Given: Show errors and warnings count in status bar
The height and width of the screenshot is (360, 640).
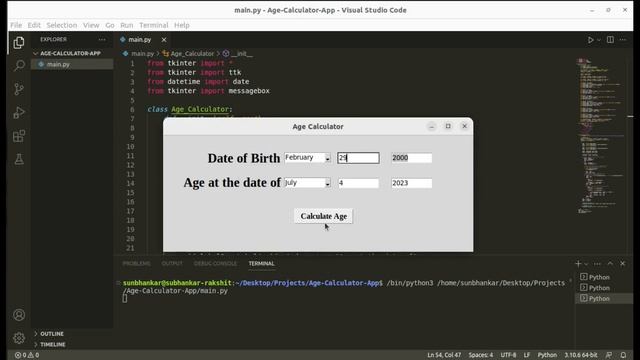Looking at the screenshot, I should [x=27, y=355].
